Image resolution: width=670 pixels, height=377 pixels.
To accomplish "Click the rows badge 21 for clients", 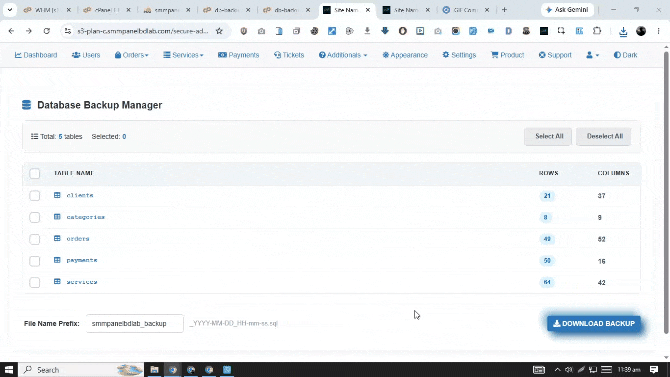I will point(547,196).
